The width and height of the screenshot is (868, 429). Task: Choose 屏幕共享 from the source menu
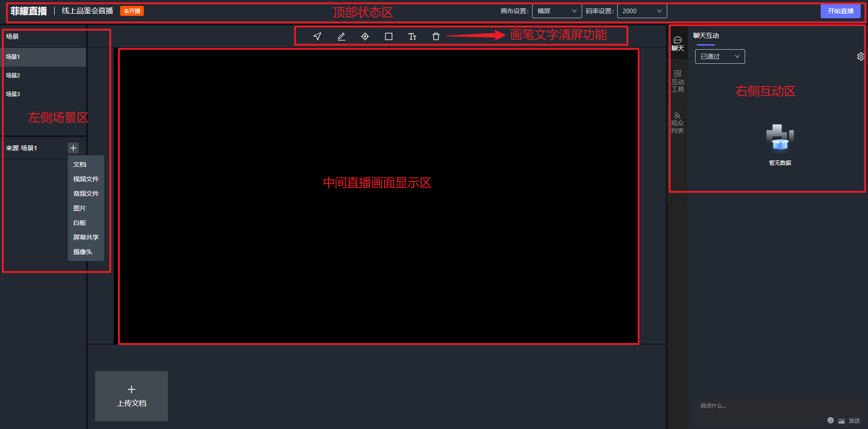[x=86, y=237]
